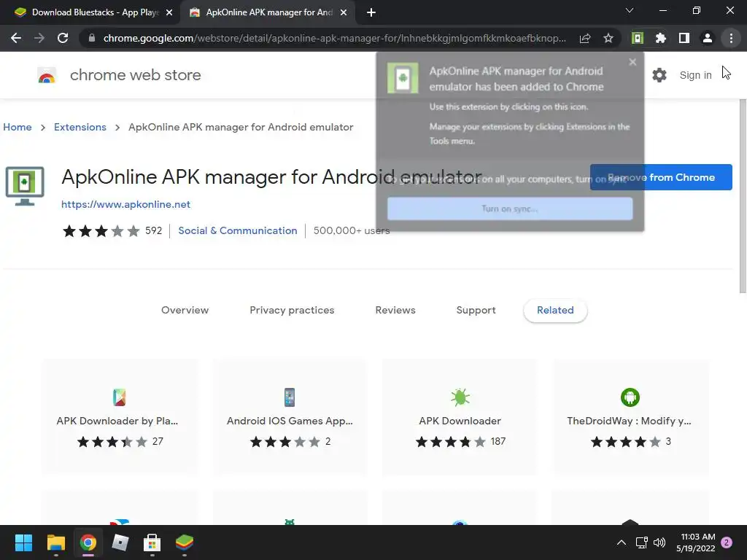Click Chrome icon in taskbar
The height and width of the screenshot is (560, 747).
[88, 542]
